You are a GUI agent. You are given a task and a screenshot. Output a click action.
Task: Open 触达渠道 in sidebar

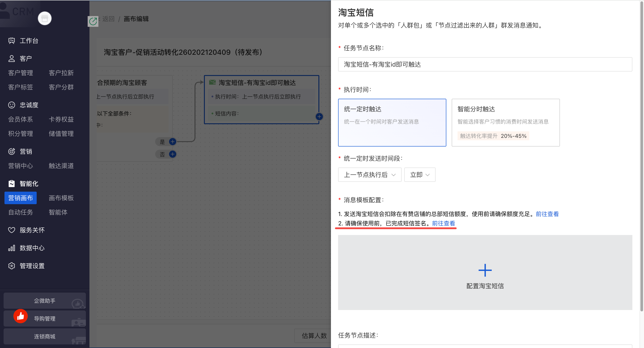pos(61,166)
